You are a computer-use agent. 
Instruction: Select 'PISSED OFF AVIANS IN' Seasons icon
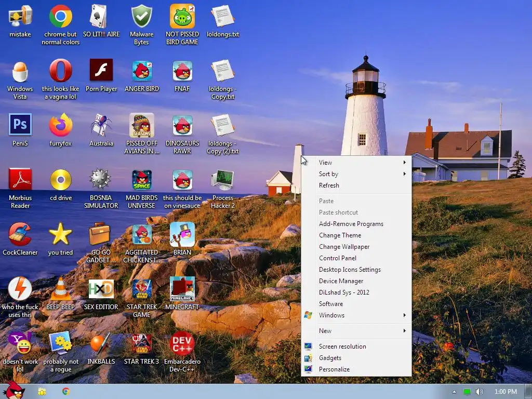pyautogui.click(x=141, y=125)
